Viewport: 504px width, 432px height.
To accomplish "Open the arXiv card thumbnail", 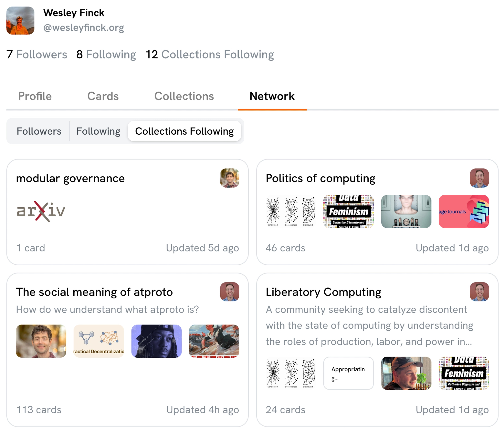I will coord(41,211).
